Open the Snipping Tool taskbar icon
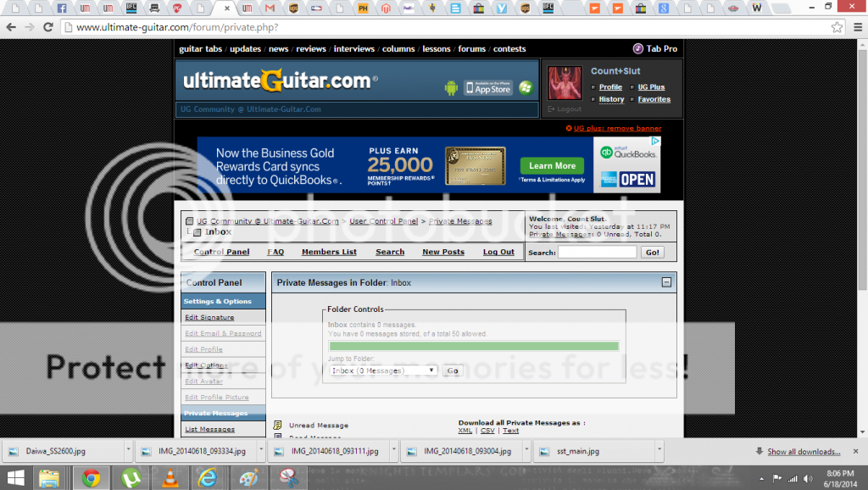Viewport: 868px width, 490px height. pos(288,478)
